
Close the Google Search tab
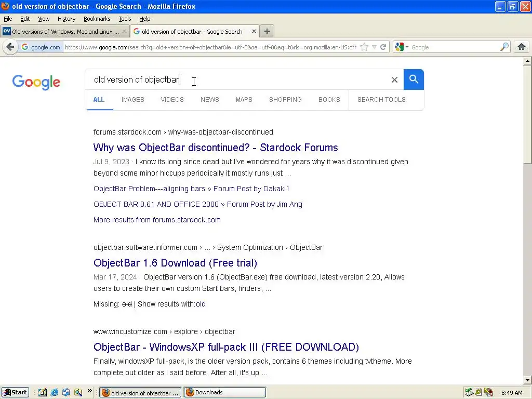(254, 31)
